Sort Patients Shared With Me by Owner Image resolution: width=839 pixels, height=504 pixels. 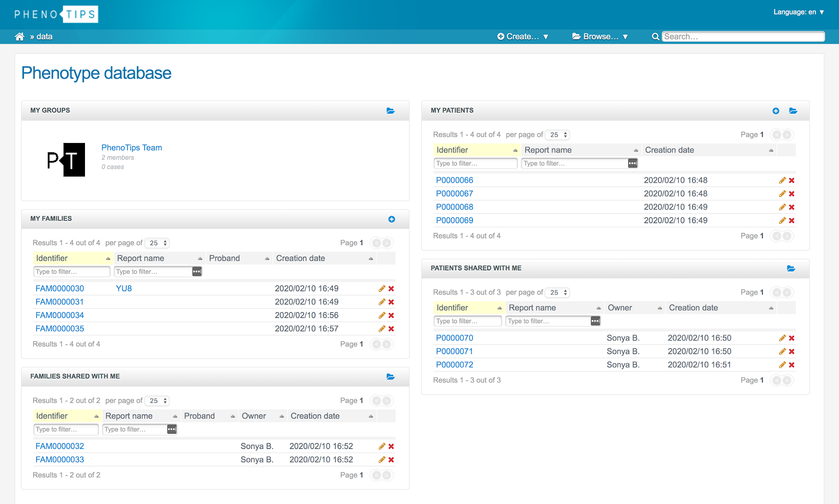pos(635,308)
